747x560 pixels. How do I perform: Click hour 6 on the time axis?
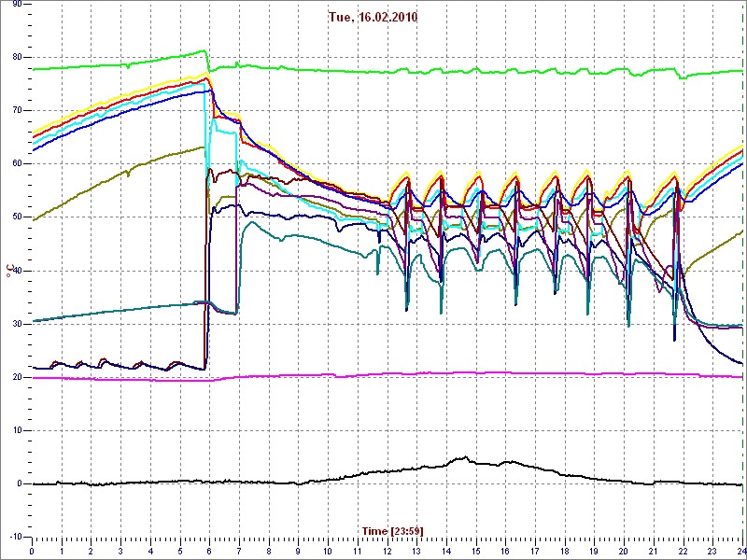coord(209,551)
